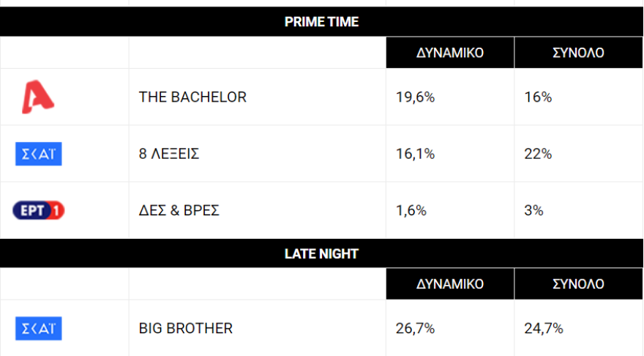Select the LATE NIGHT section header
This screenshot has width=644, height=356.
(322, 253)
